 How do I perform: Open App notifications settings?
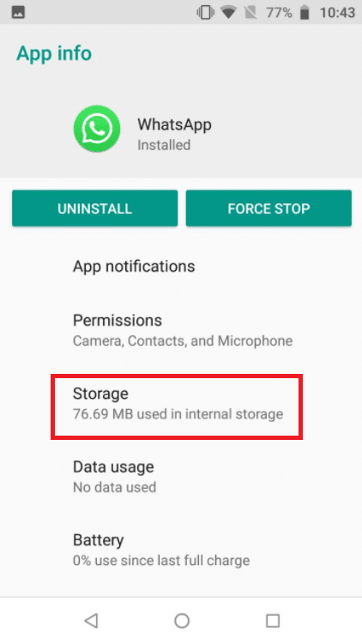(x=181, y=267)
